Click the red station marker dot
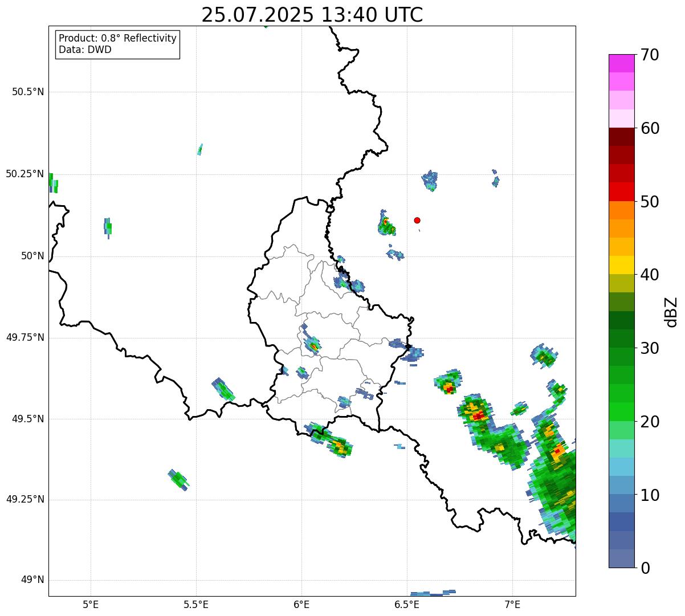 (x=417, y=220)
